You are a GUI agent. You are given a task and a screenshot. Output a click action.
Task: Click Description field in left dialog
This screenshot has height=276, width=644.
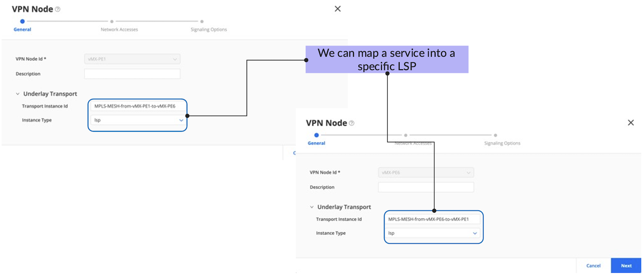pos(132,74)
